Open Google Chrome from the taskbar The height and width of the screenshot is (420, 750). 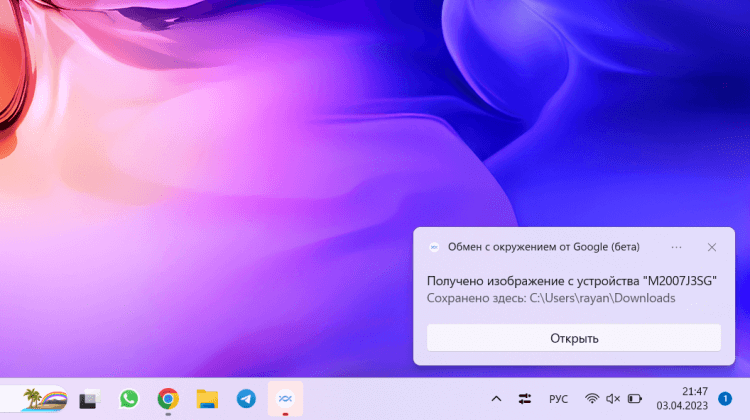click(x=168, y=398)
